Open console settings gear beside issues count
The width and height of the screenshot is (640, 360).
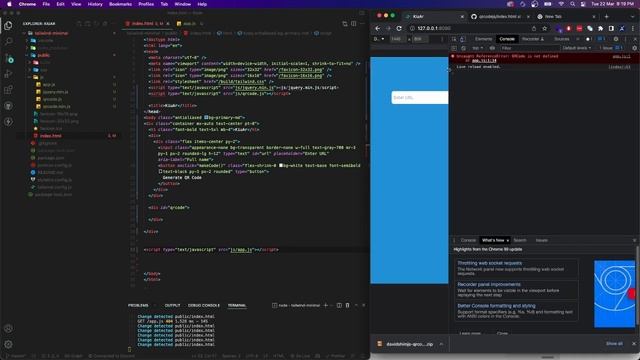pyautogui.click(x=634, y=48)
